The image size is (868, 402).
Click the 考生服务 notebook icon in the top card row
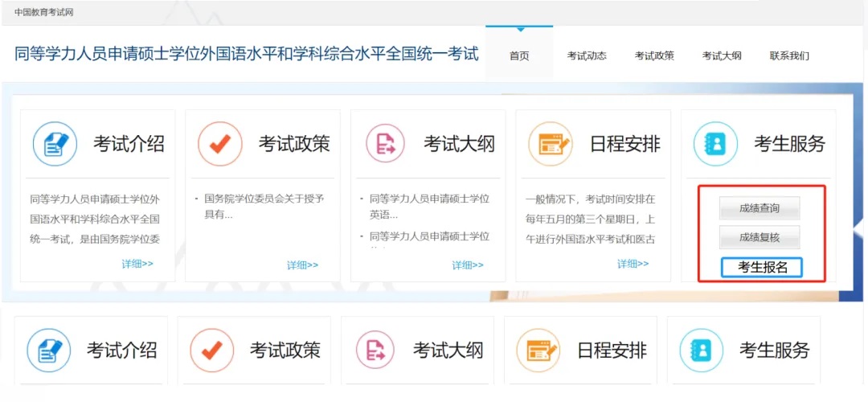tap(715, 145)
